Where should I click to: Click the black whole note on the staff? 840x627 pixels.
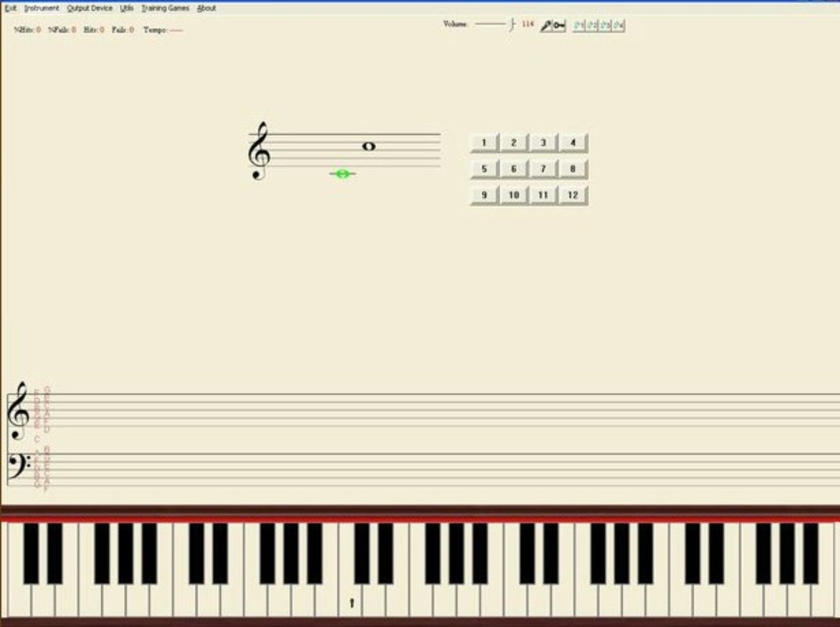368,146
